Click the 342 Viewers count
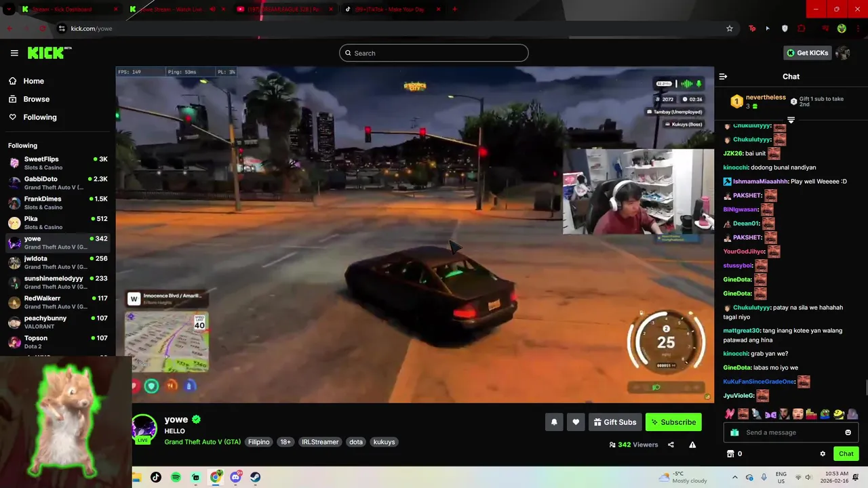The image size is (868, 488). [633, 445]
